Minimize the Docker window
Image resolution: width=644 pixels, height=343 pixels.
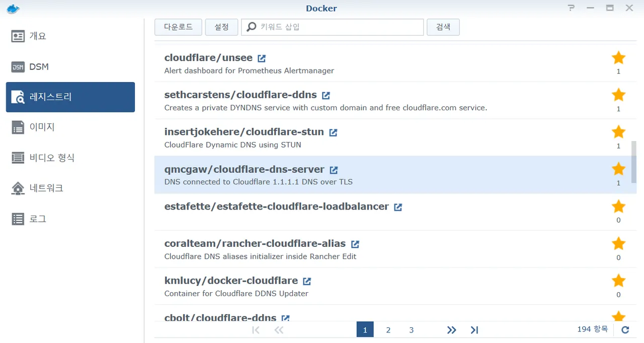pyautogui.click(x=591, y=8)
